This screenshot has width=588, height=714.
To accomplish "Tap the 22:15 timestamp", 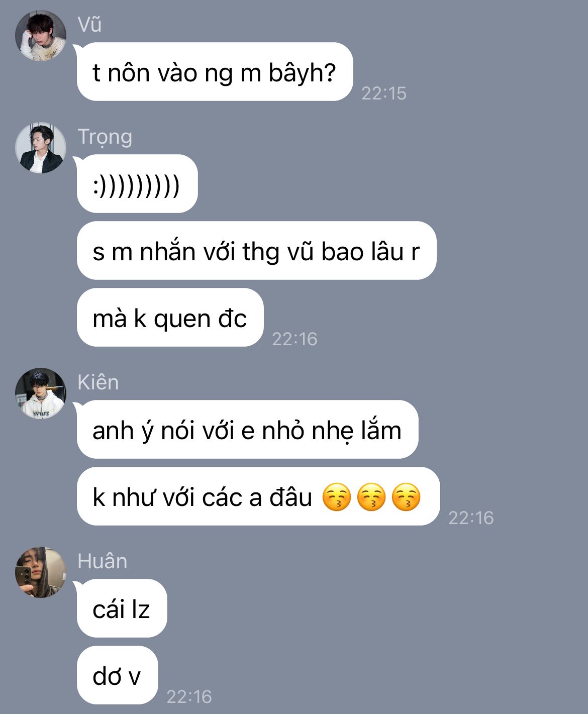I will coord(384,93).
